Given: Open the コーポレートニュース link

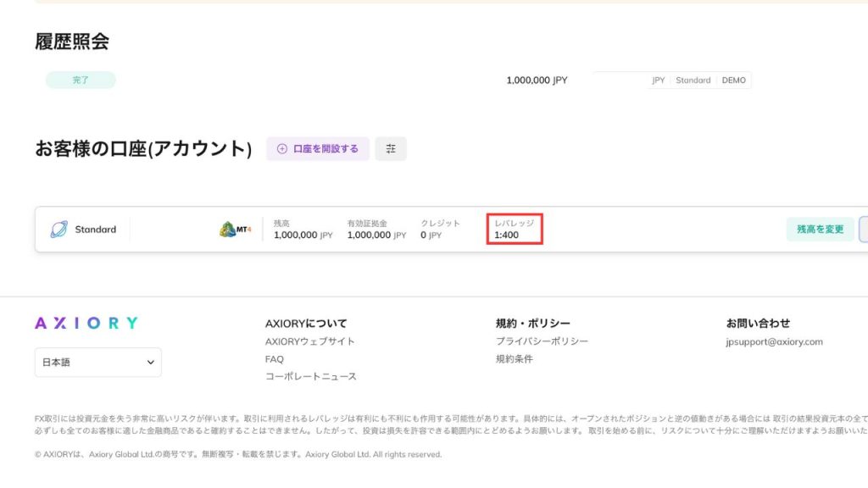Looking at the screenshot, I should pyautogui.click(x=310, y=376).
